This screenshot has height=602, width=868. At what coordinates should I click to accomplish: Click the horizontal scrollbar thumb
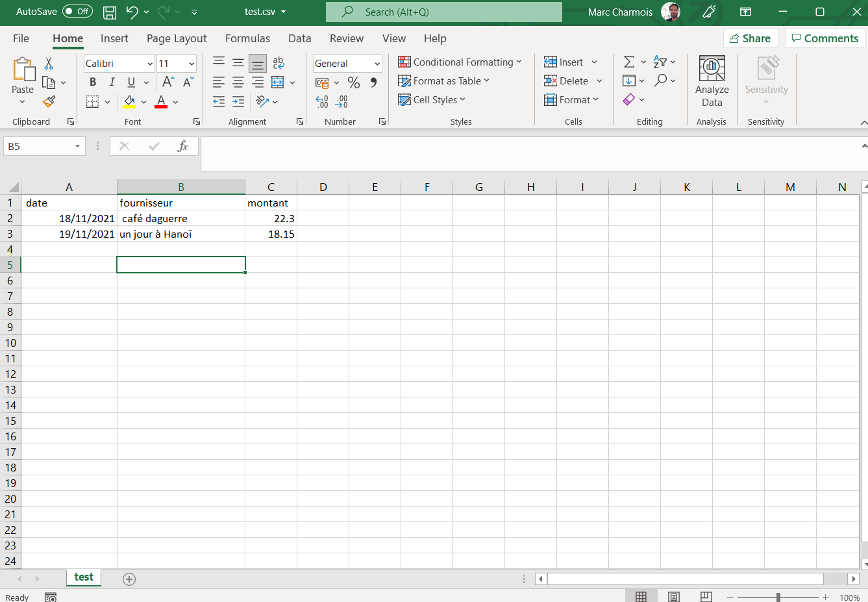[686, 579]
